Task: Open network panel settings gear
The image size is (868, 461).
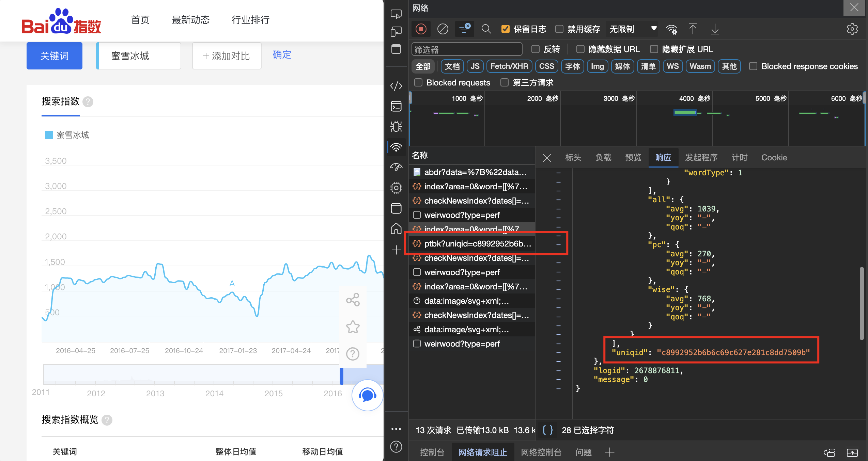Action: [x=852, y=29]
